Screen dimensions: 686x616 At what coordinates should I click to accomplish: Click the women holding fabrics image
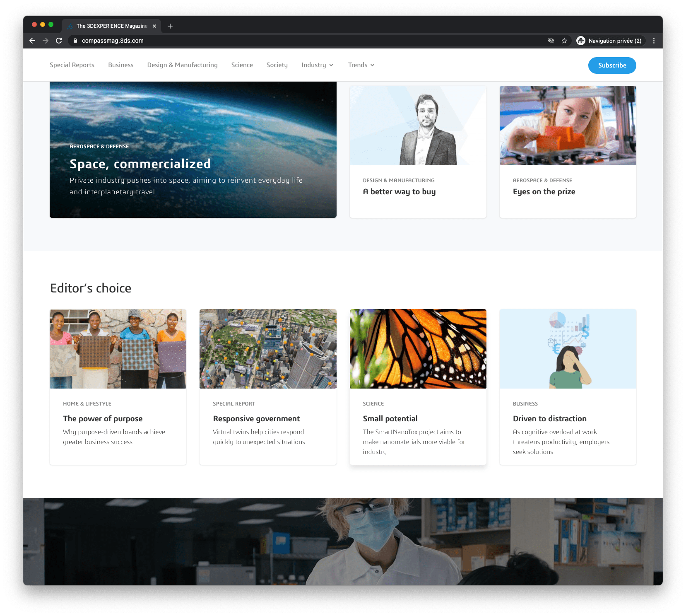pyautogui.click(x=118, y=349)
